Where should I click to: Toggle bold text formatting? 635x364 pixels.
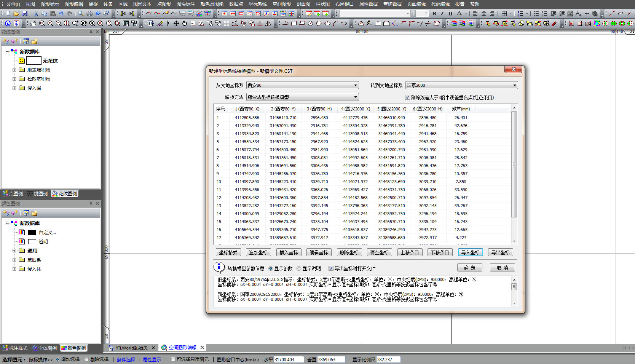click(434, 13)
